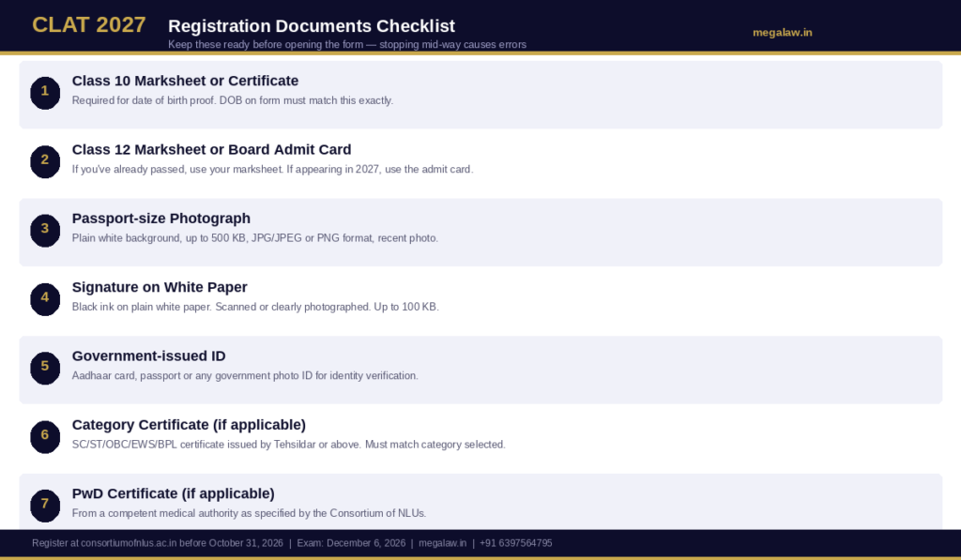961x560 pixels.
Task: Click 'Plain white background, up to 500 KB' text
Action: coord(255,237)
